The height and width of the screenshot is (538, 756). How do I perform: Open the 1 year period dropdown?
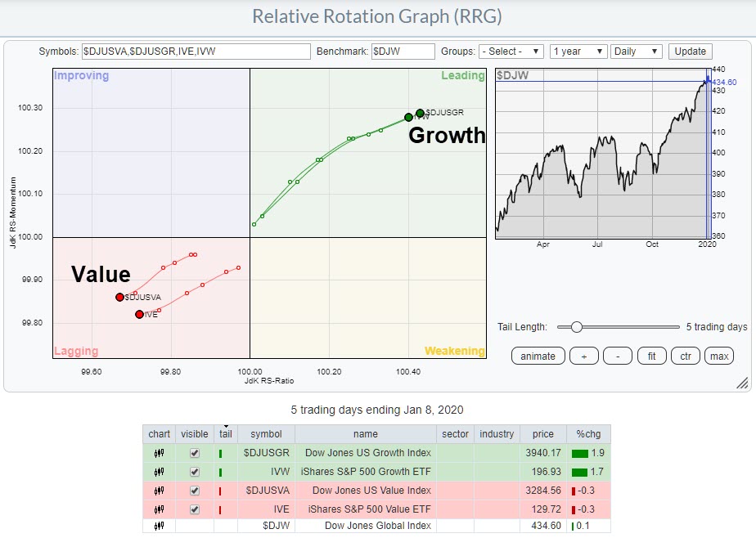(578, 52)
